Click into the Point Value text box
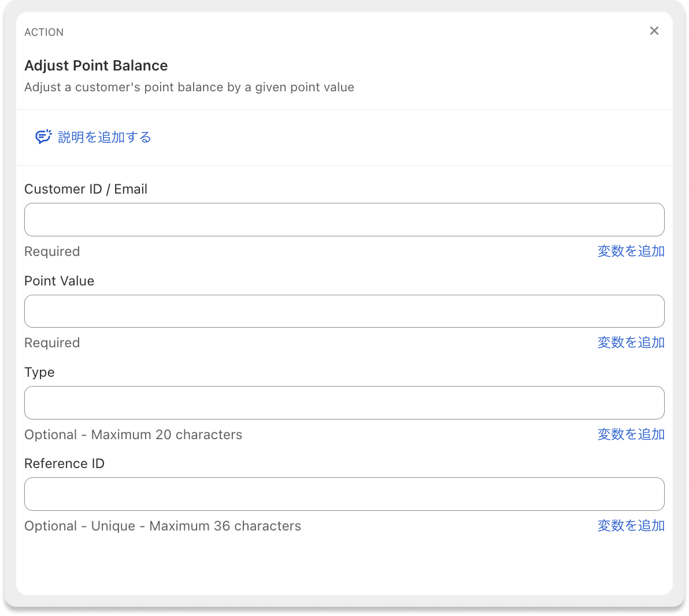689x616 pixels. [344, 311]
